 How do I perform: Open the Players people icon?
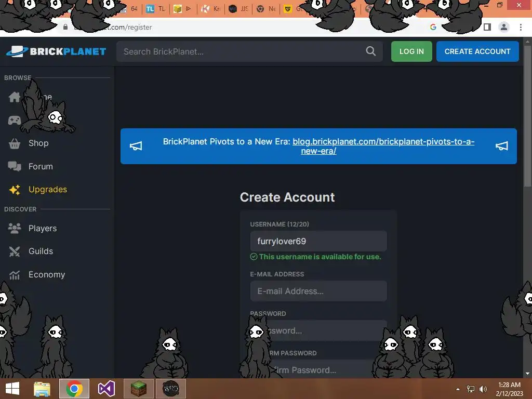(x=14, y=229)
